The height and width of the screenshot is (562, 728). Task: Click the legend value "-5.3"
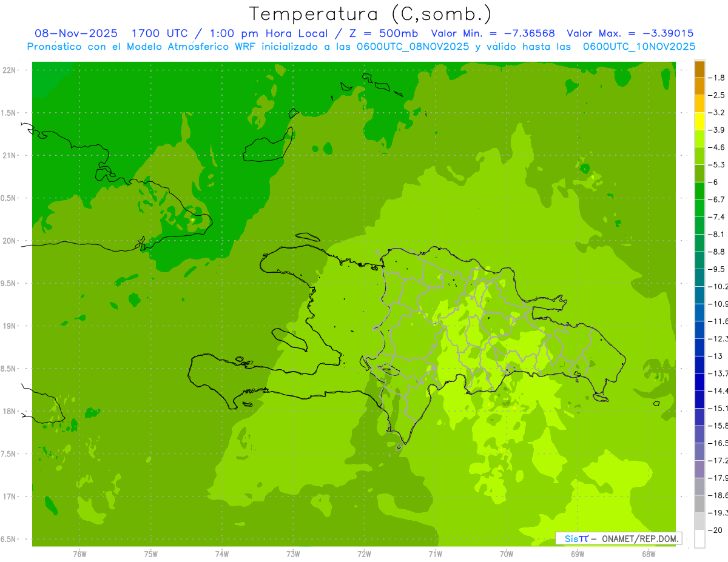(x=717, y=165)
